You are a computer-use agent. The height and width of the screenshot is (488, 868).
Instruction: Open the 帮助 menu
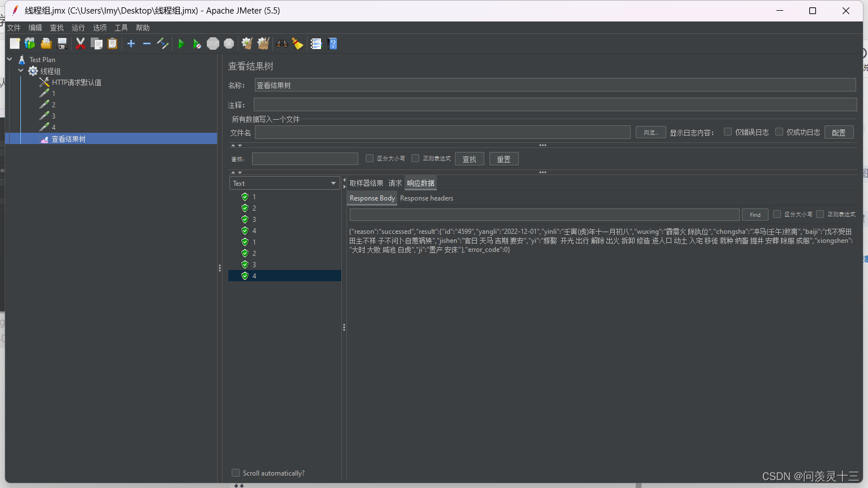142,28
